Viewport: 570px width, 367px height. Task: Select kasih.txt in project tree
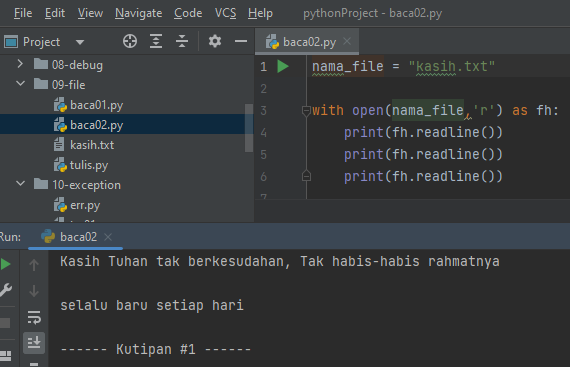[92, 145]
